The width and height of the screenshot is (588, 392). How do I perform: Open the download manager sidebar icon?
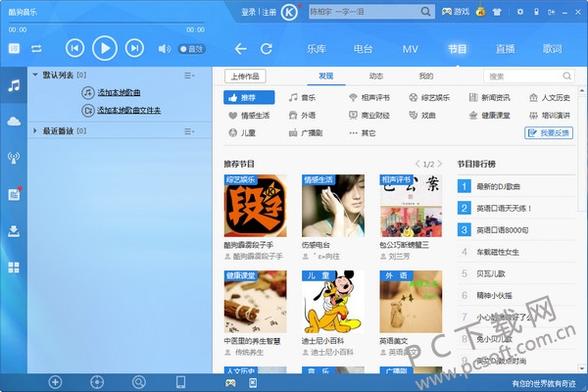tap(14, 231)
